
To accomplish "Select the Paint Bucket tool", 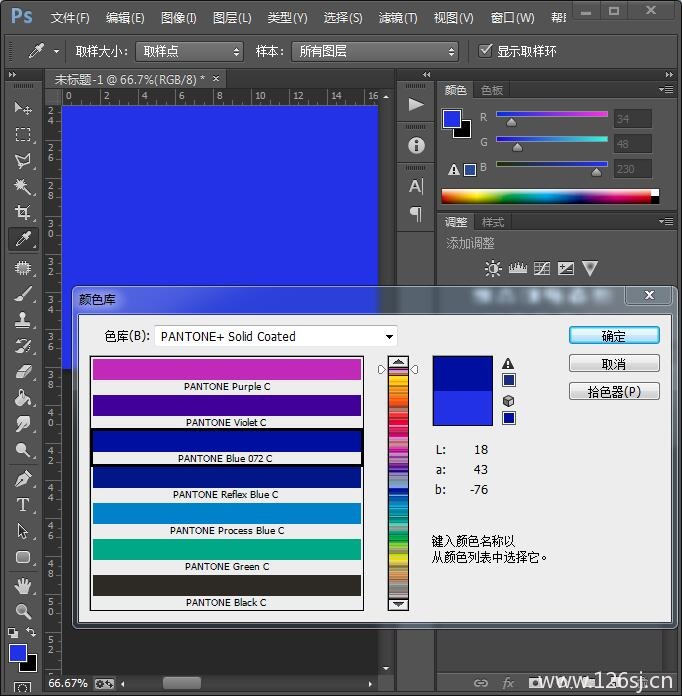I will [23, 398].
